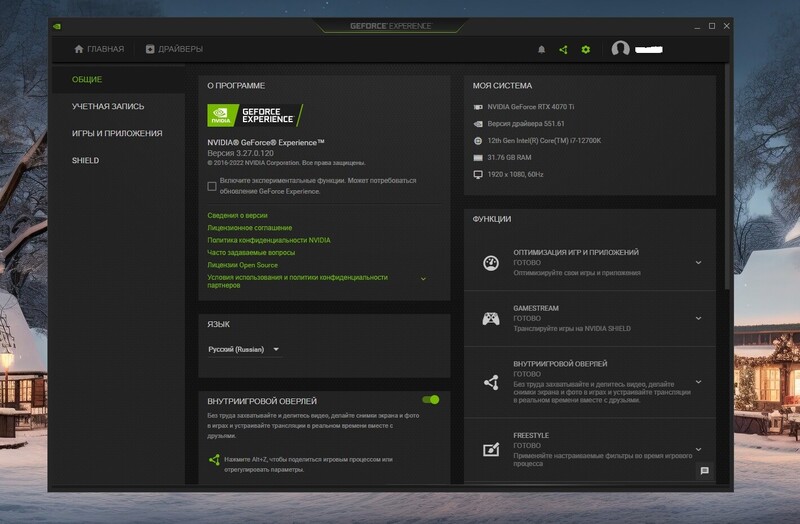This screenshot has width=800, height=524.
Task: Enable experimental features checkbox
Action: coord(212,186)
